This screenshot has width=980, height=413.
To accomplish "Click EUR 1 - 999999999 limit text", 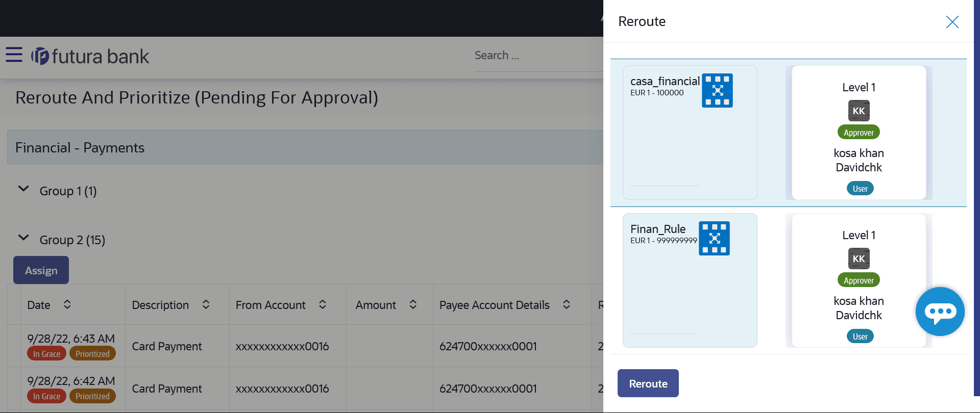I will (664, 241).
